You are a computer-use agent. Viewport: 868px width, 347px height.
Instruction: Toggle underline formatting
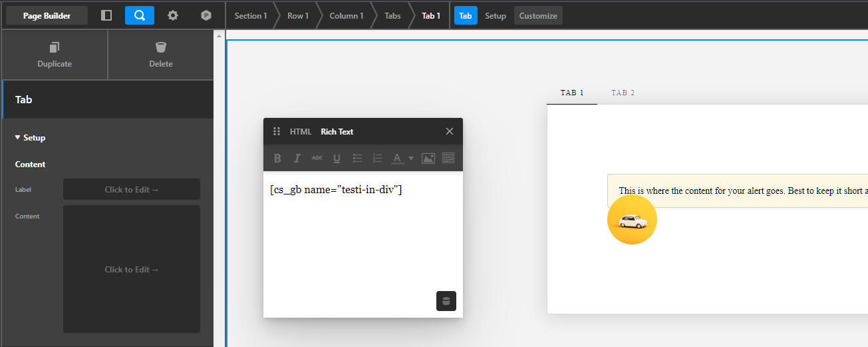[x=337, y=159]
